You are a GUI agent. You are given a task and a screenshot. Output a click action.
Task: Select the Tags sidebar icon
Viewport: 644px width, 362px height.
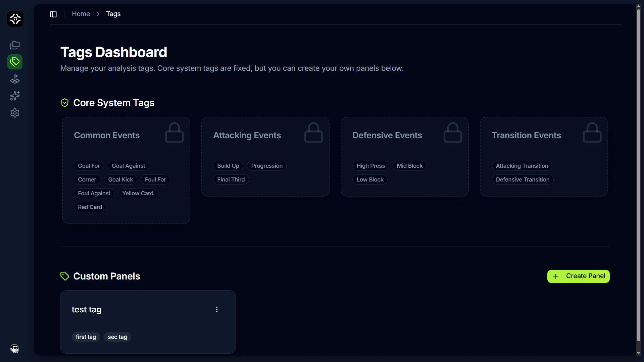click(x=15, y=62)
